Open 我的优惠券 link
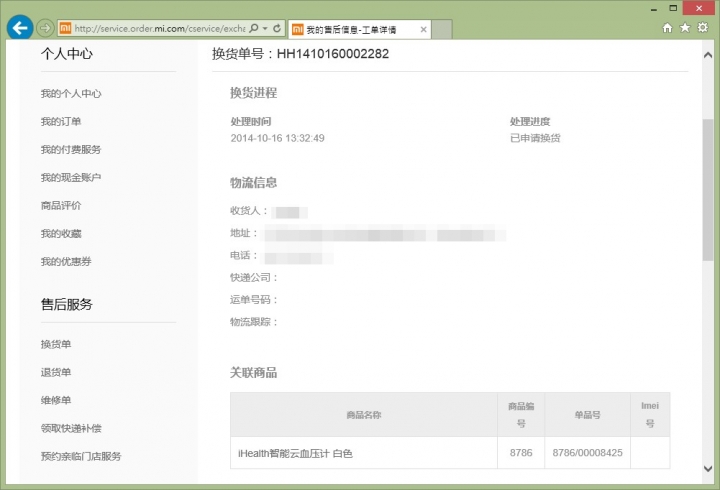This screenshot has height=490, width=720. pos(66,262)
